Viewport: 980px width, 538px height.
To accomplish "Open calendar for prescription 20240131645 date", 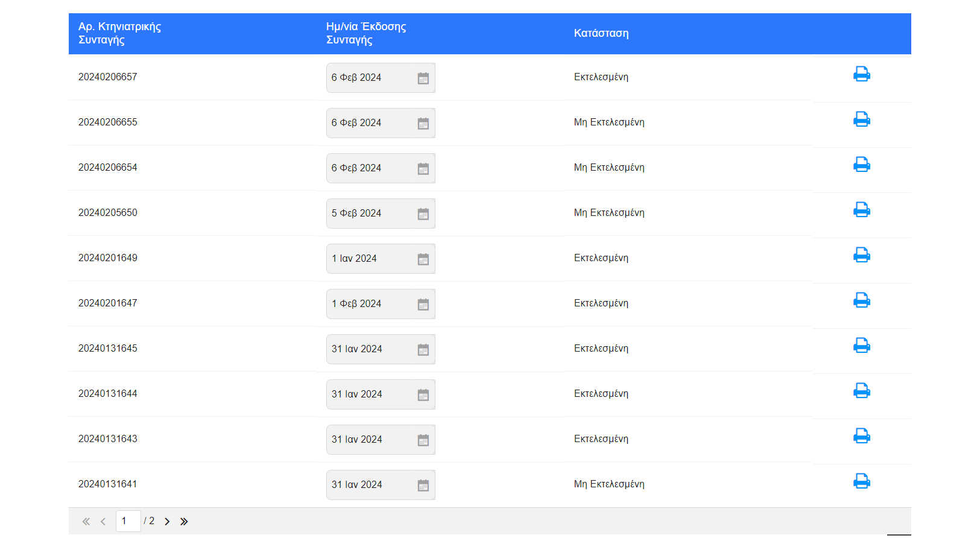I will pos(423,350).
